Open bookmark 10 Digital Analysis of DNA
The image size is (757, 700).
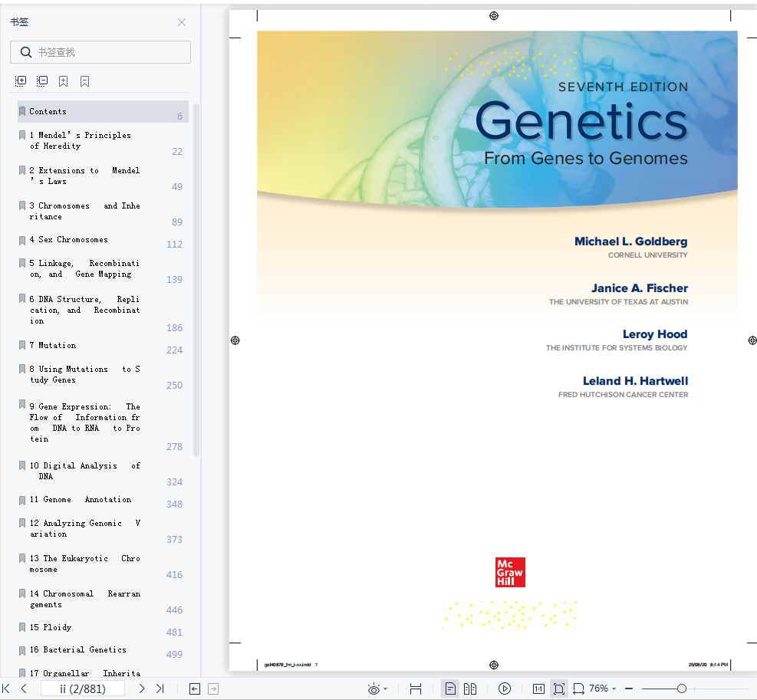click(103, 471)
